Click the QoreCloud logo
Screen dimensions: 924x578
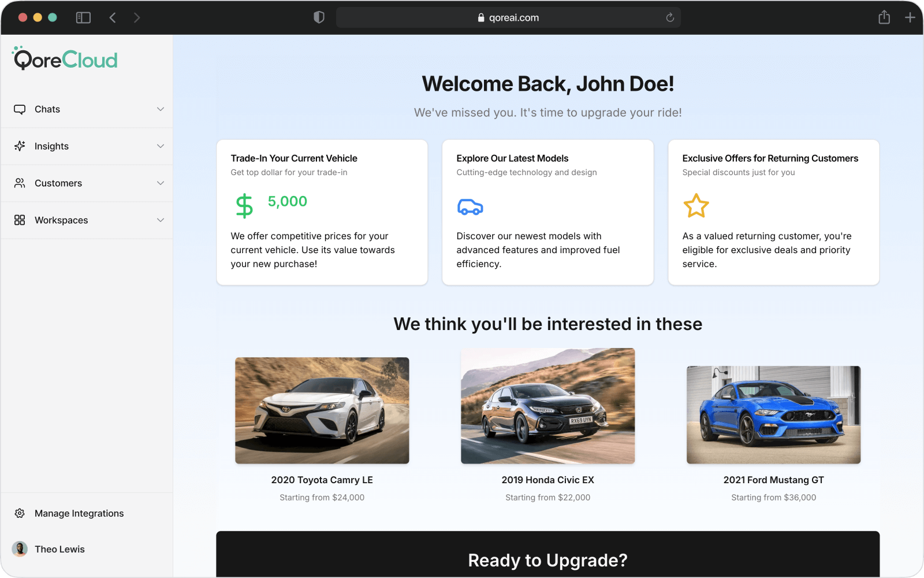pyautogui.click(x=65, y=59)
